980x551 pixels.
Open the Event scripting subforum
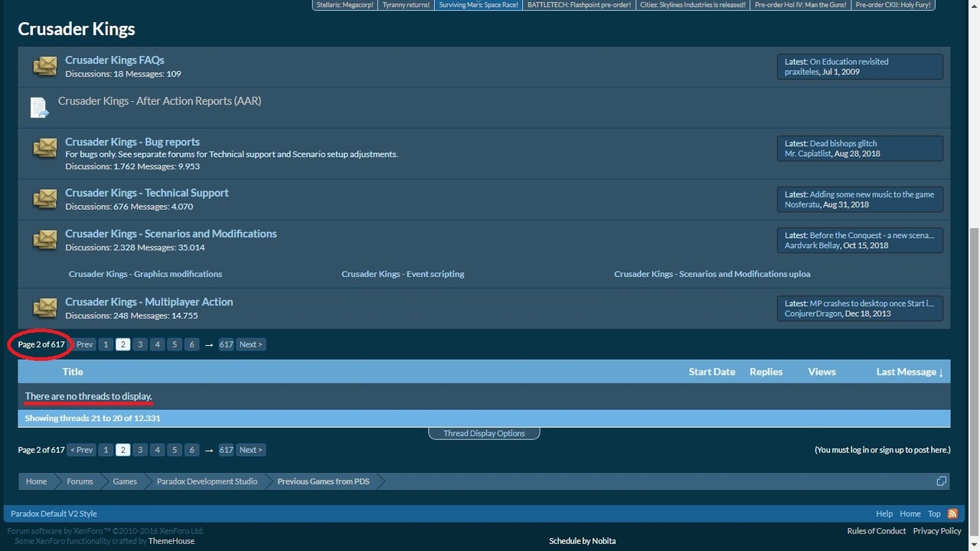pos(403,274)
